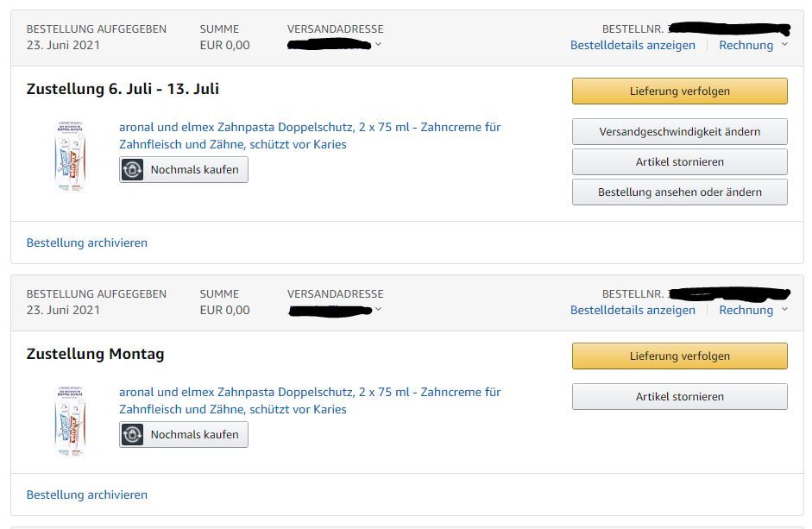This screenshot has width=812, height=529.
Task: Expand Rechnung dropdown arrow in second order
Action: [784, 309]
